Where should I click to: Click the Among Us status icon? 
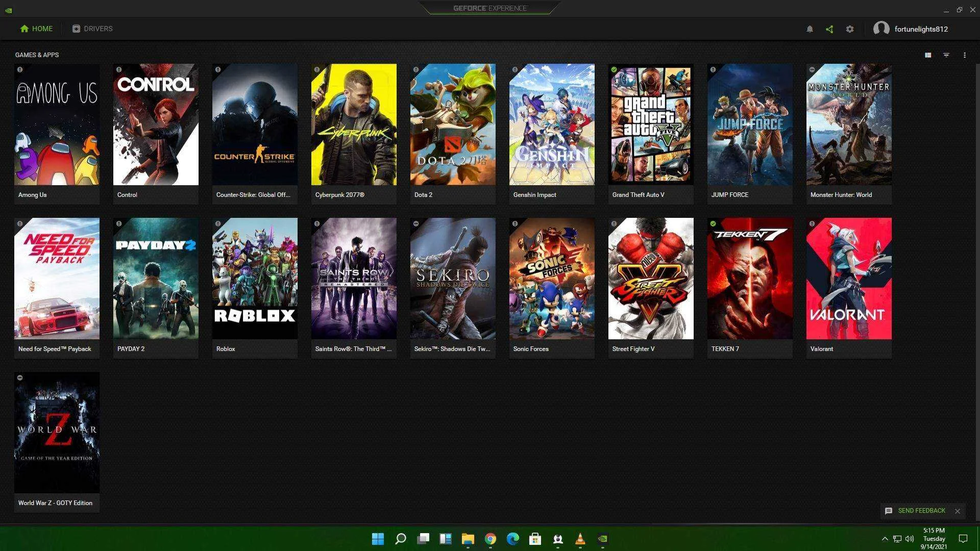click(20, 69)
